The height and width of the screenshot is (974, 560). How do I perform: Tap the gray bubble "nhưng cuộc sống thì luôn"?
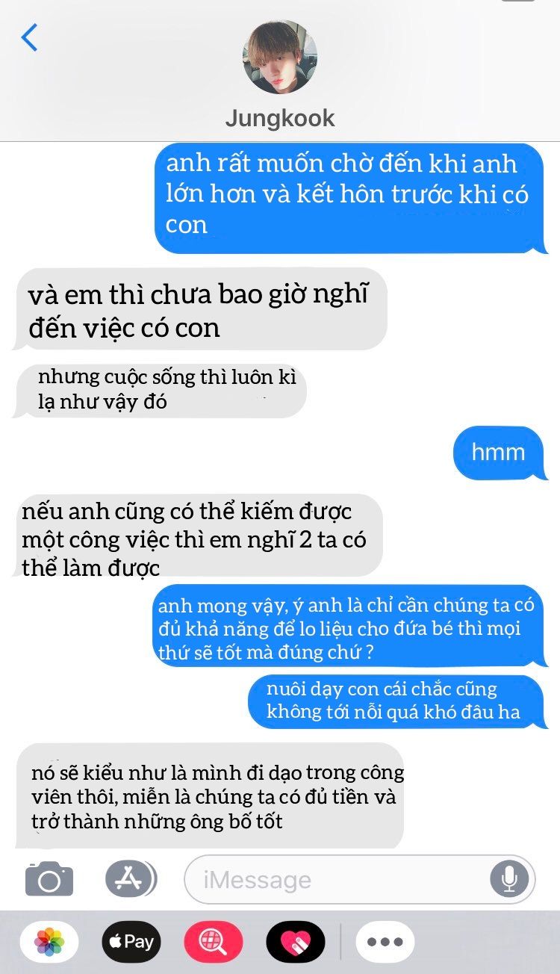[x=159, y=391]
